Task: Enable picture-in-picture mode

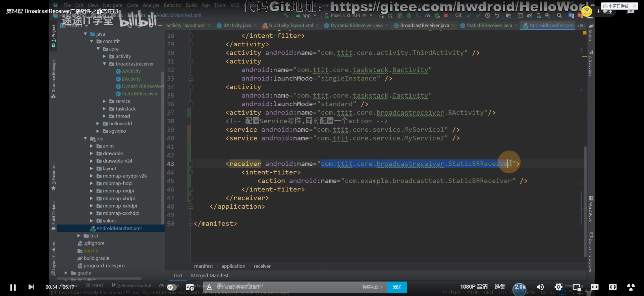Action: pos(577,287)
